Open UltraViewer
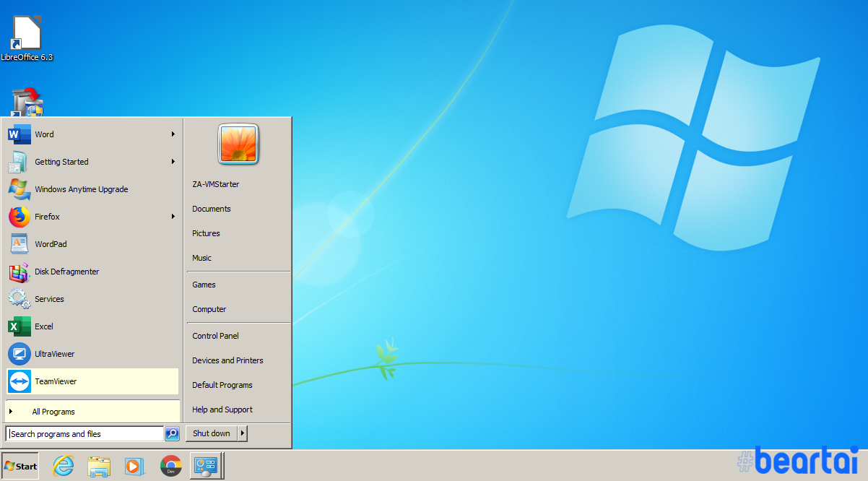868x481 pixels. [x=92, y=354]
